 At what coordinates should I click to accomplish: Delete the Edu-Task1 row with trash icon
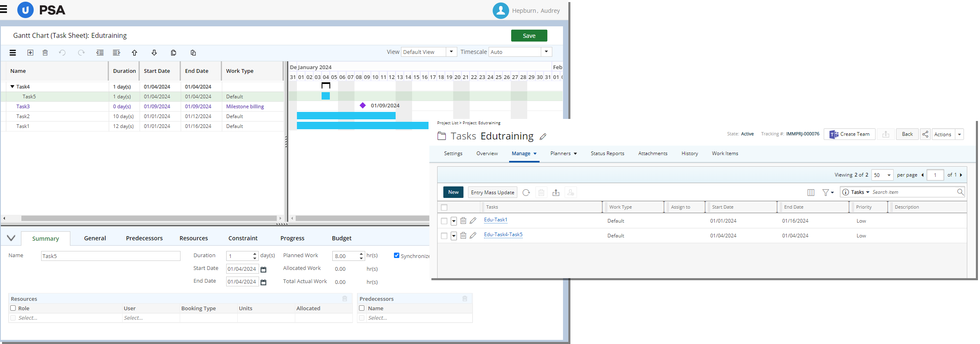pos(463,221)
